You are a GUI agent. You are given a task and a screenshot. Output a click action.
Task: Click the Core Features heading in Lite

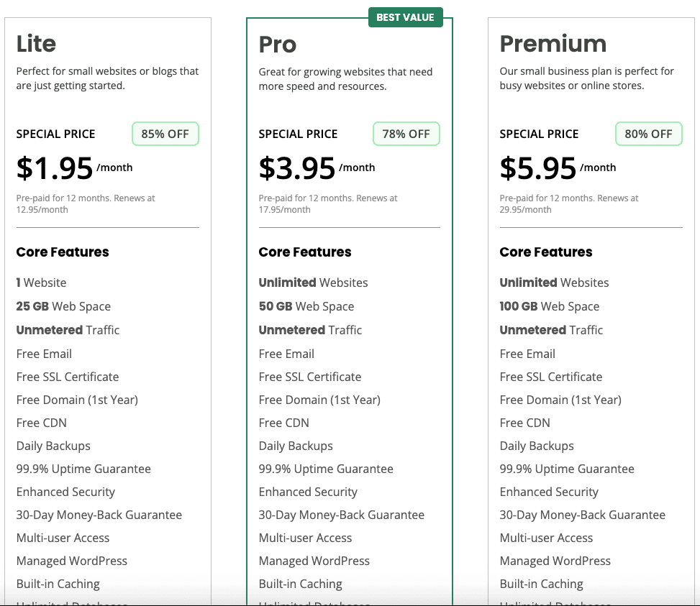(63, 252)
